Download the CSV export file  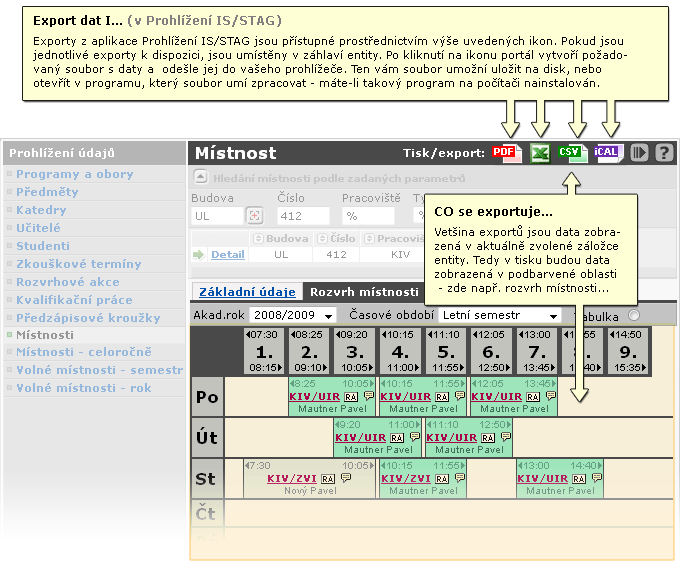(x=573, y=153)
